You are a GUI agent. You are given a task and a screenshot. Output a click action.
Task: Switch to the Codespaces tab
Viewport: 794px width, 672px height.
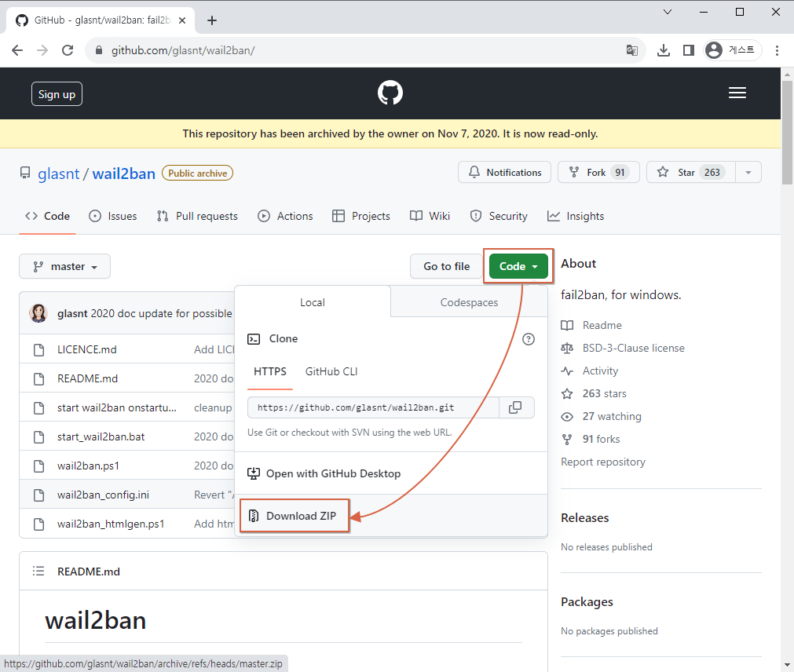click(x=469, y=302)
